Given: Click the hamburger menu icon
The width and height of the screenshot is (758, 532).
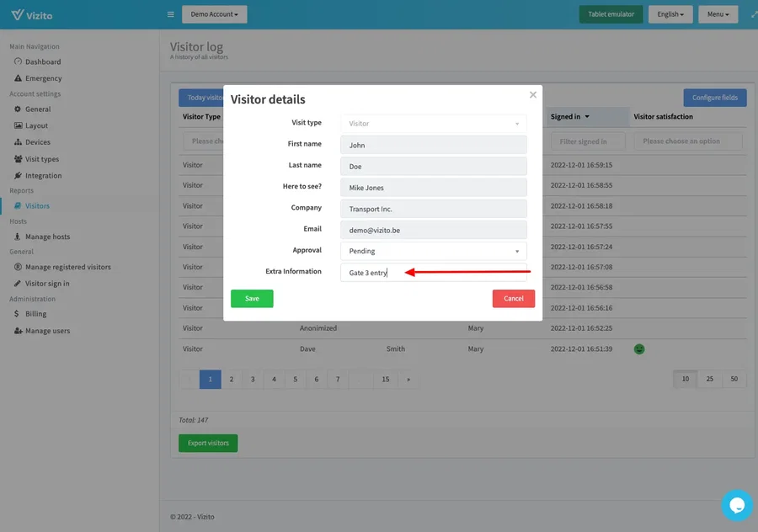Looking at the screenshot, I should [x=170, y=13].
